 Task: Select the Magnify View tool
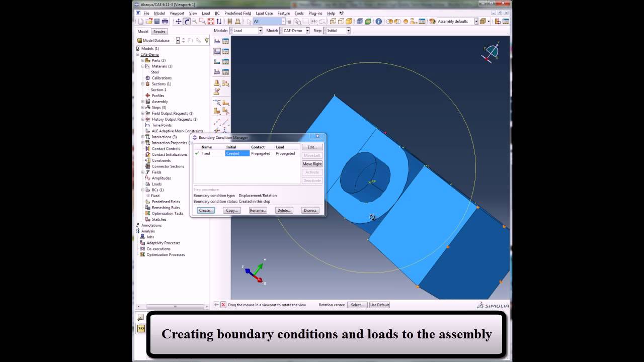195,21
